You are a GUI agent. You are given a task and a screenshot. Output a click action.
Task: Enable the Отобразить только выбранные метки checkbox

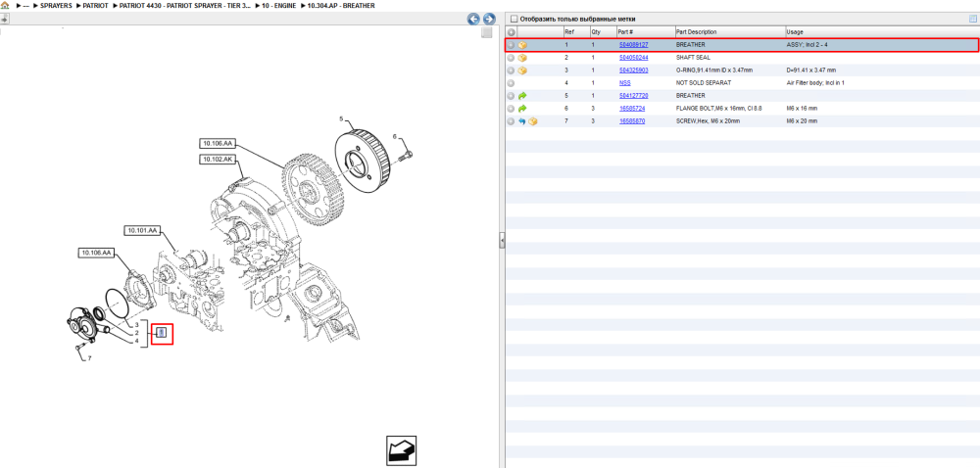pos(514,20)
